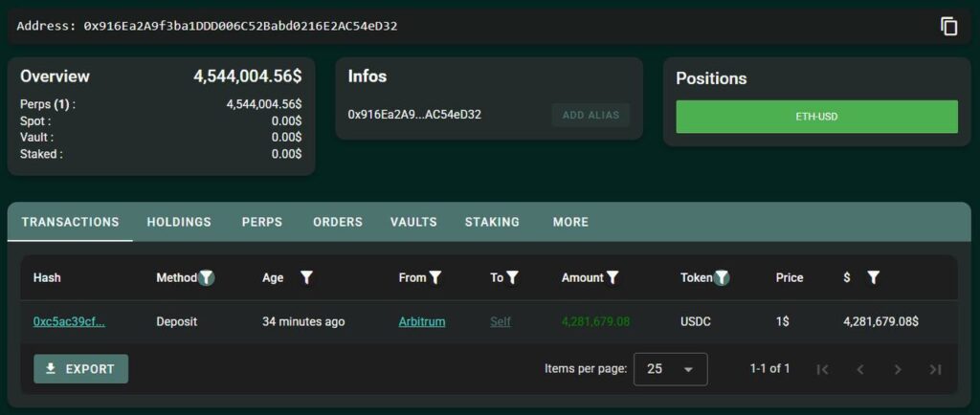Open filter for Age column
This screenshot has height=415, width=980.
306,277
